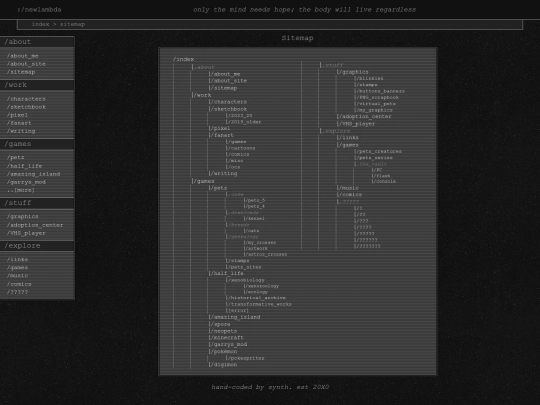Open /transformative_works in the sitemap tree

point(259,304)
